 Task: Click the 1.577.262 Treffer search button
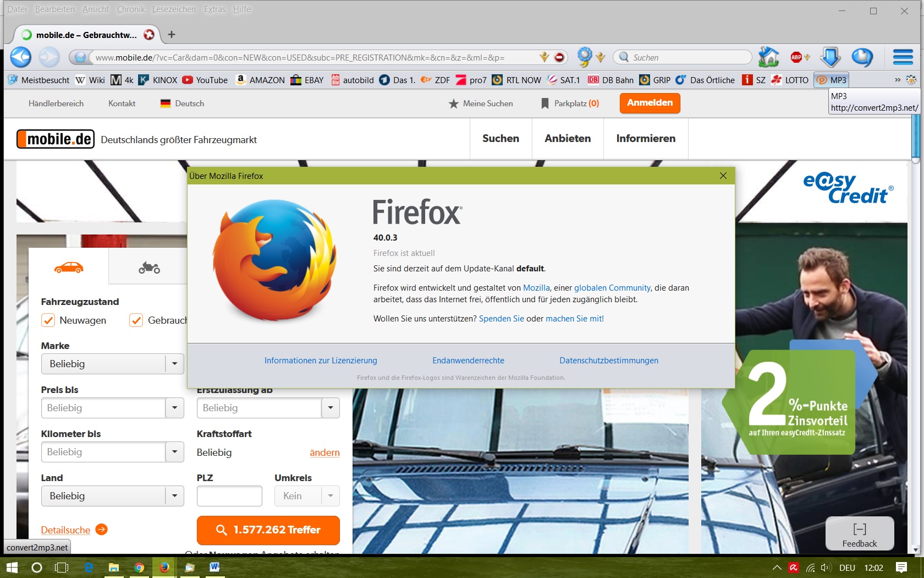268,530
